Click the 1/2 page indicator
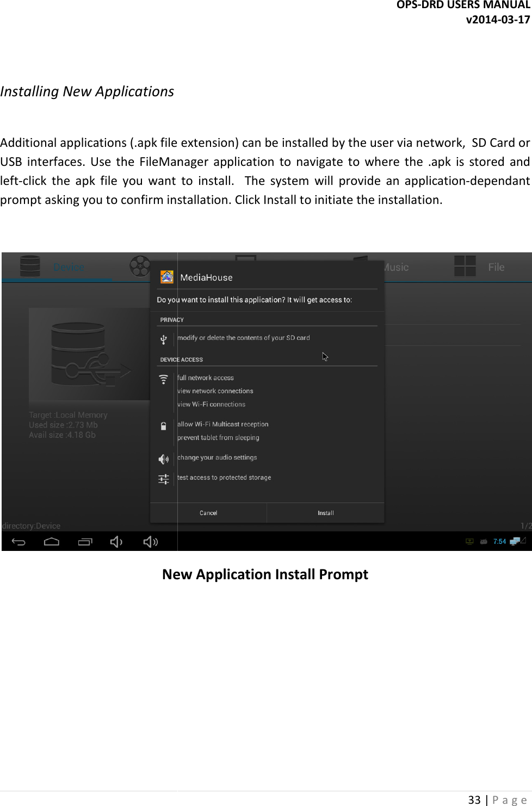 (525, 525)
